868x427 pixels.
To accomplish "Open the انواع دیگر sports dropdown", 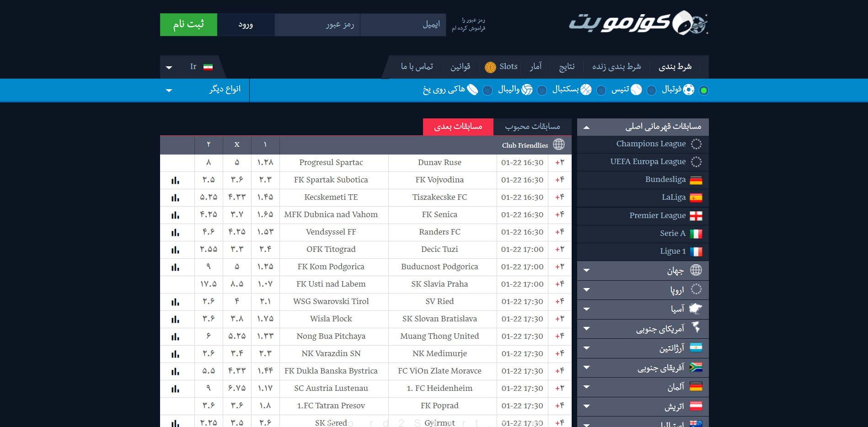I will click(x=204, y=90).
